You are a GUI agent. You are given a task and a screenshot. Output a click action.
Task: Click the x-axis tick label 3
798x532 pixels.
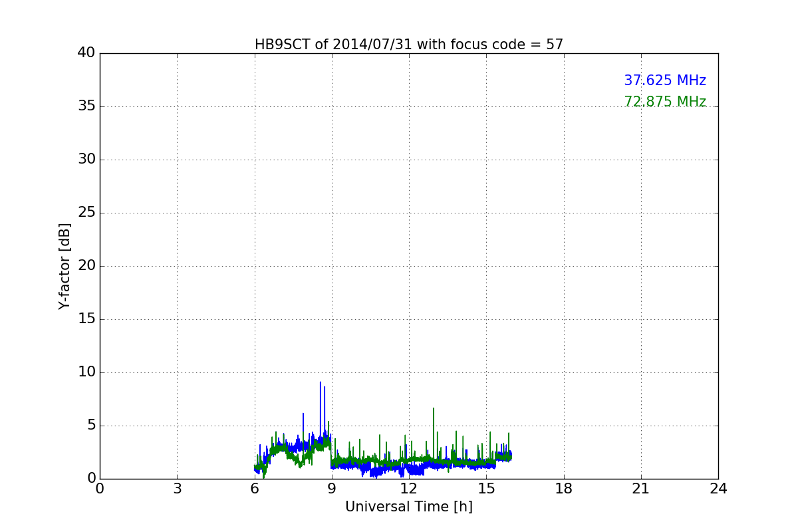[x=177, y=489]
